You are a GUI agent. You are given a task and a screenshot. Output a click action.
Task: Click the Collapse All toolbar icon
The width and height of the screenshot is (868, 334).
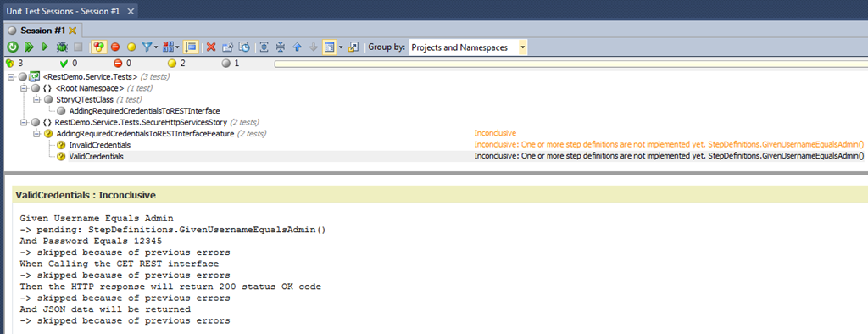(281, 47)
